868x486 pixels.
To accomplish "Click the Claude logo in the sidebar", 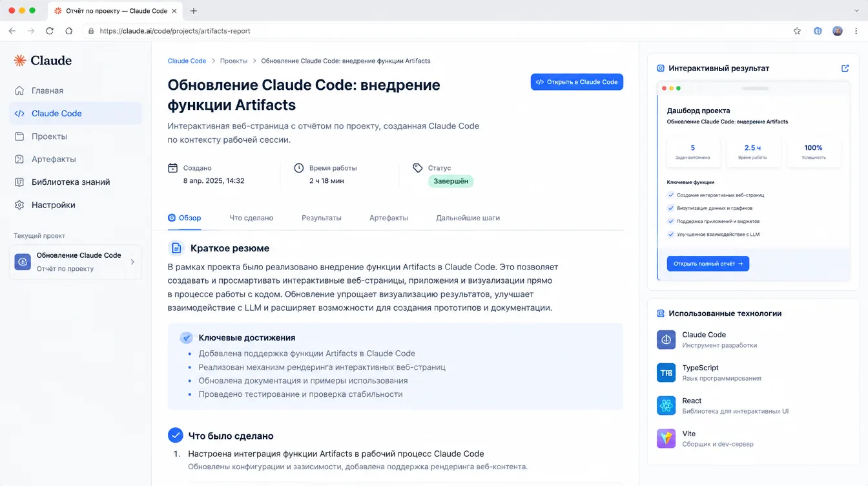I will 43,61.
